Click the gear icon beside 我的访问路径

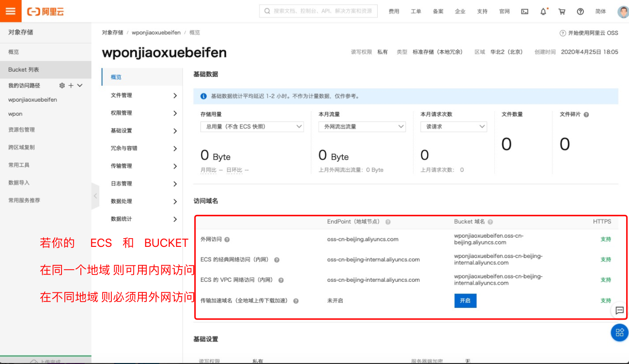62,85
